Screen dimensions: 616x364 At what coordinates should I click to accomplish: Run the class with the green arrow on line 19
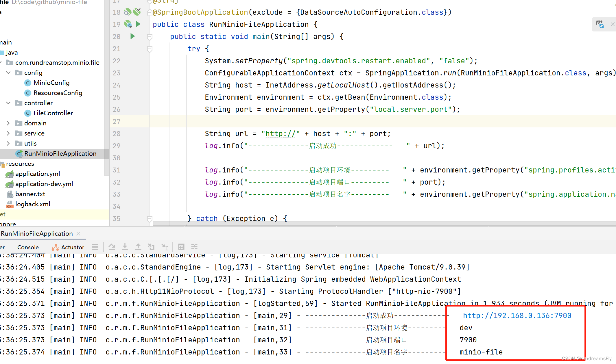point(138,24)
